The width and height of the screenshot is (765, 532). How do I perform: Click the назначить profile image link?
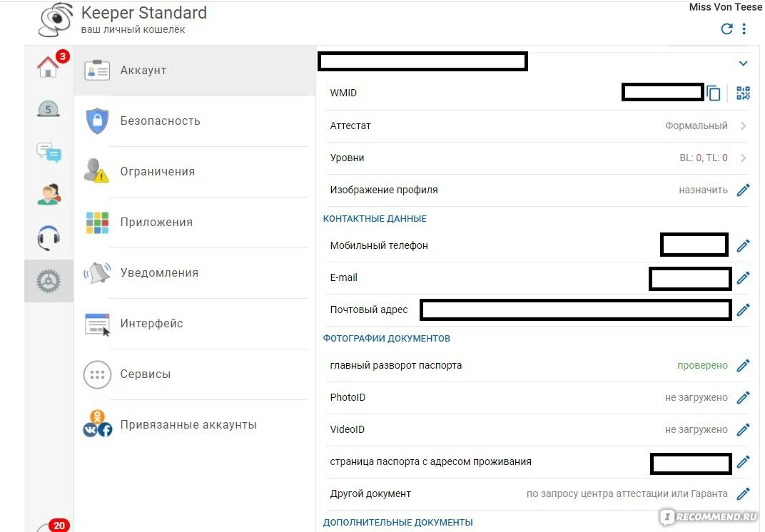(x=703, y=190)
